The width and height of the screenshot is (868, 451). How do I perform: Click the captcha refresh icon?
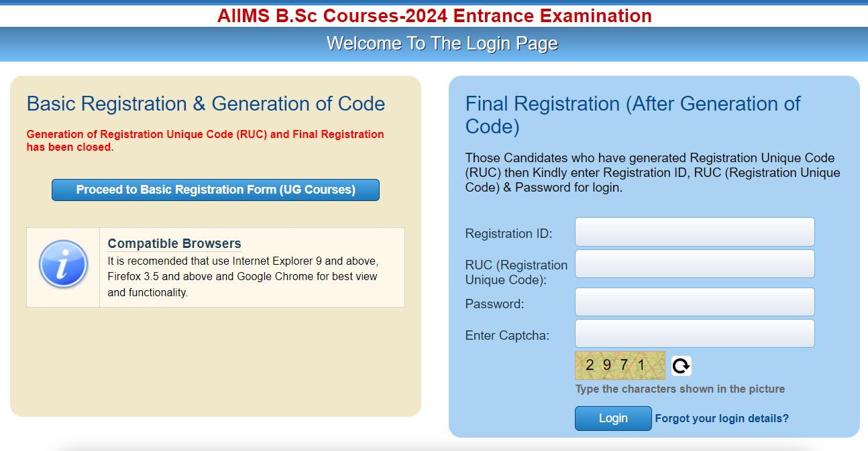click(681, 365)
